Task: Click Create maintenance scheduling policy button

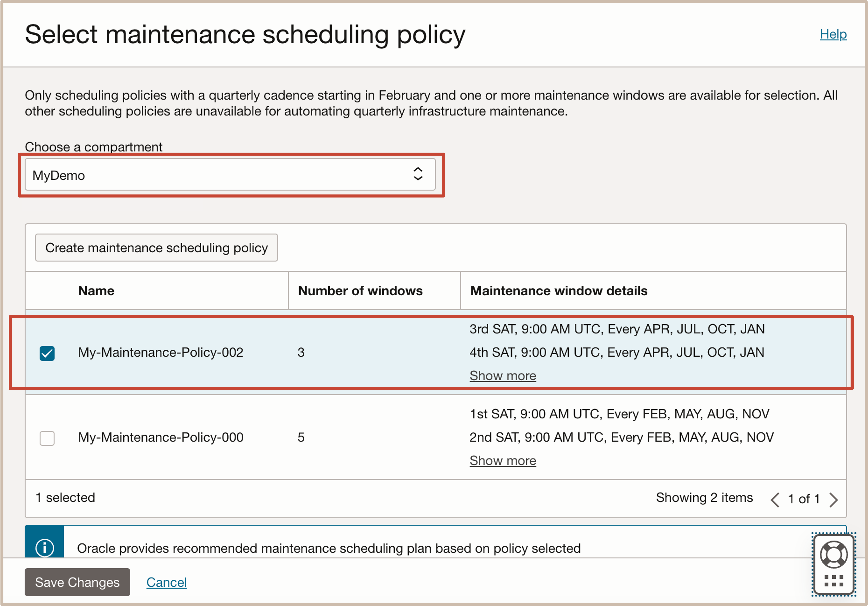Action: coord(157,248)
